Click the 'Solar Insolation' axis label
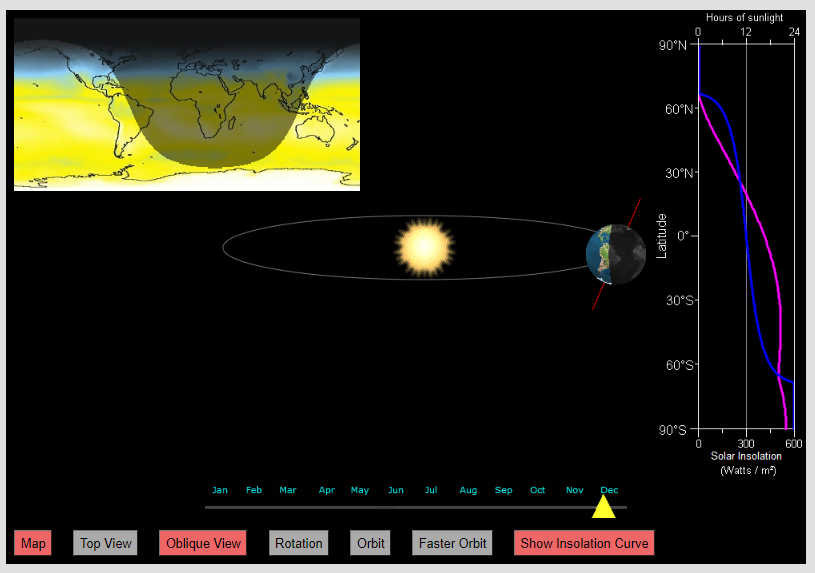The height and width of the screenshot is (573, 815). pyautogui.click(x=746, y=456)
